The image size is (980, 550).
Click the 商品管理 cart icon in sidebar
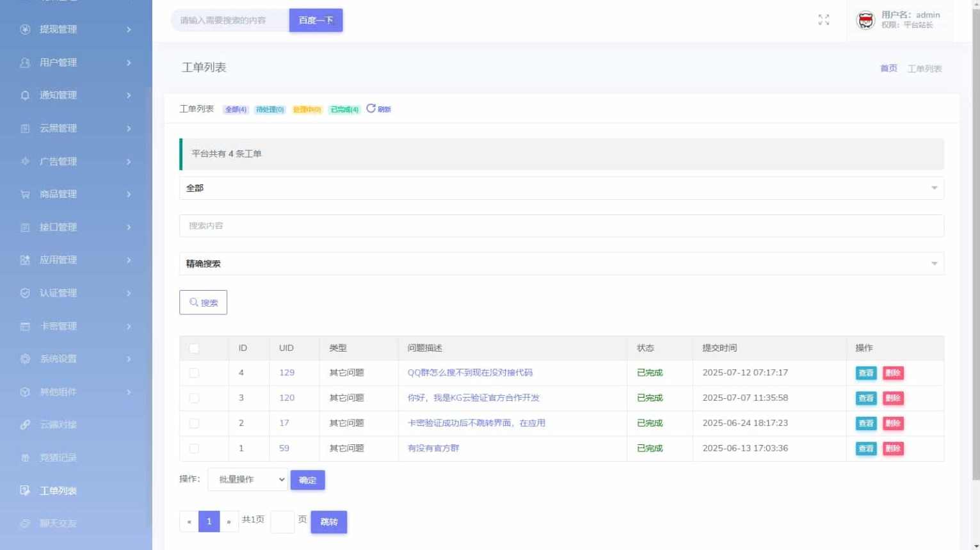25,194
